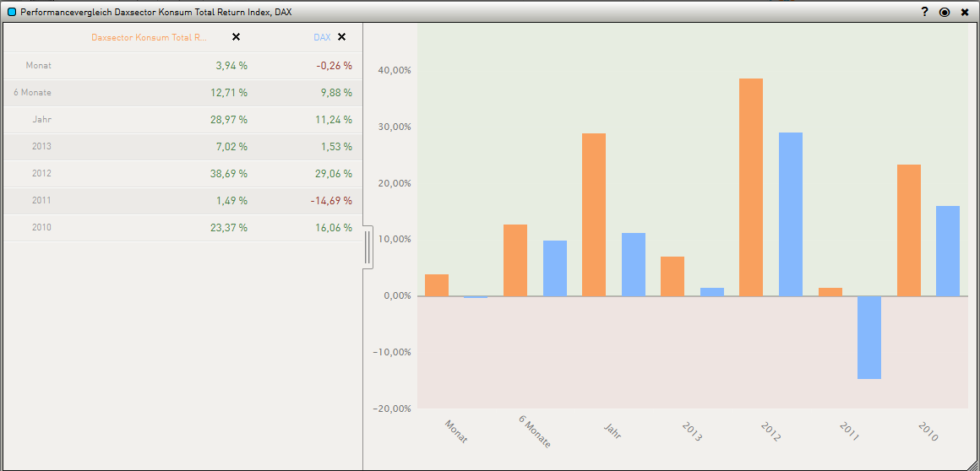Viewport: 980px width, 471px height.
Task: Click the 6 Monate x-axis label
Action: coord(535,432)
